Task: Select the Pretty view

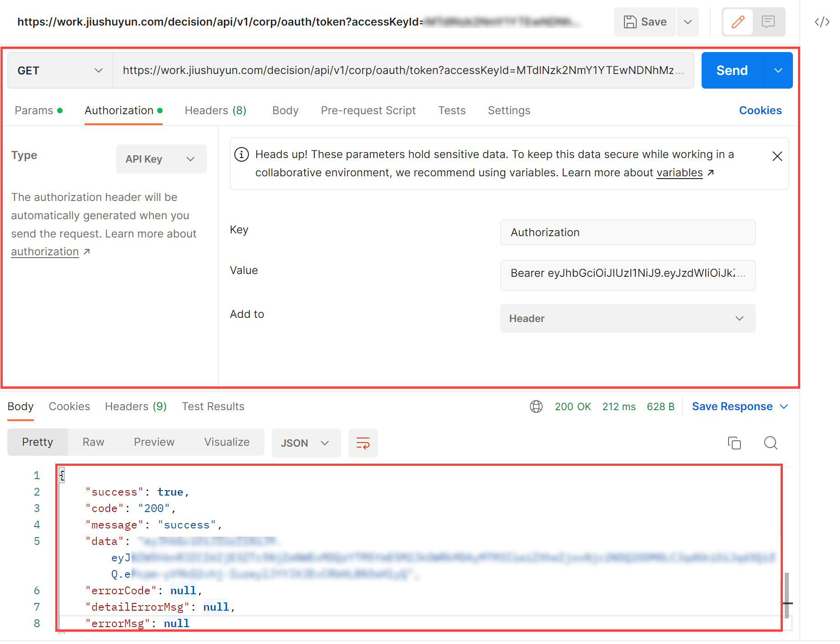Action: (37, 442)
